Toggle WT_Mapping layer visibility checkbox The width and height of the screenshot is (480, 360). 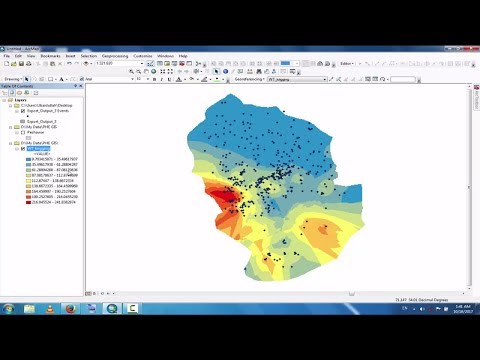[x=23, y=149]
